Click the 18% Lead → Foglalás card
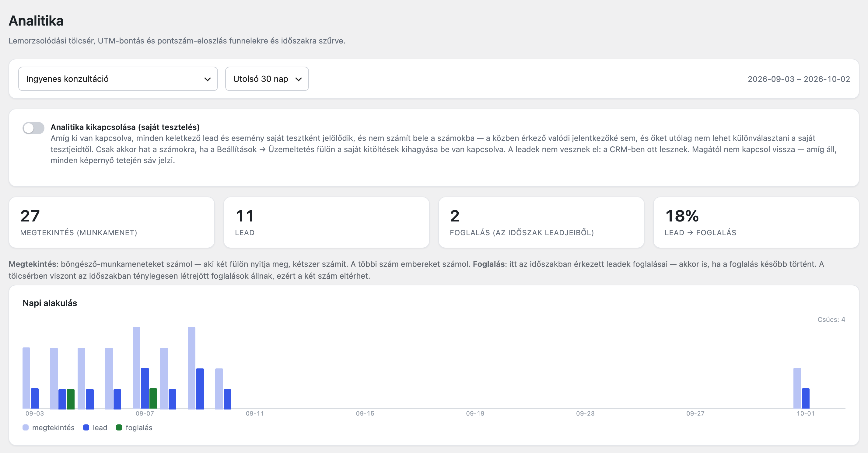The width and height of the screenshot is (868, 453). 756,222
